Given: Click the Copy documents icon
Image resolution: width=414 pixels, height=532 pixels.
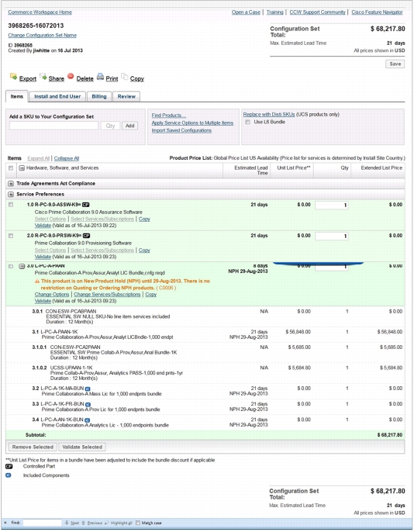Looking at the screenshot, I should click(x=125, y=77).
